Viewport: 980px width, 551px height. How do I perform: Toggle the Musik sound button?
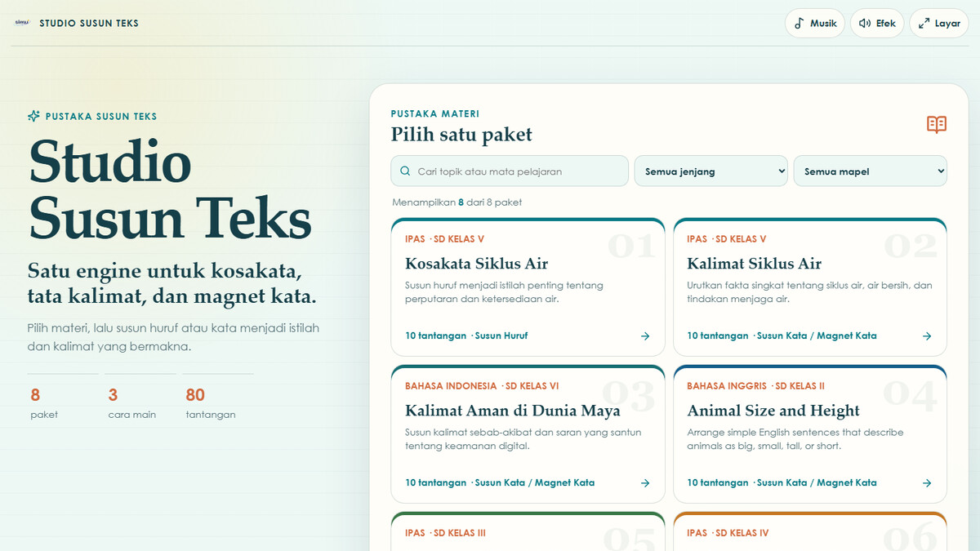(x=815, y=23)
